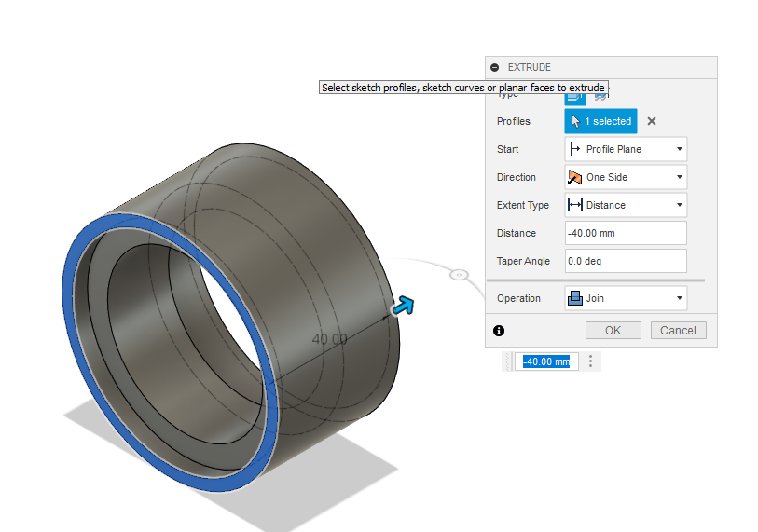Click the taper angle manipulator circle handle
The width and height of the screenshot is (758, 532).
coord(458,275)
